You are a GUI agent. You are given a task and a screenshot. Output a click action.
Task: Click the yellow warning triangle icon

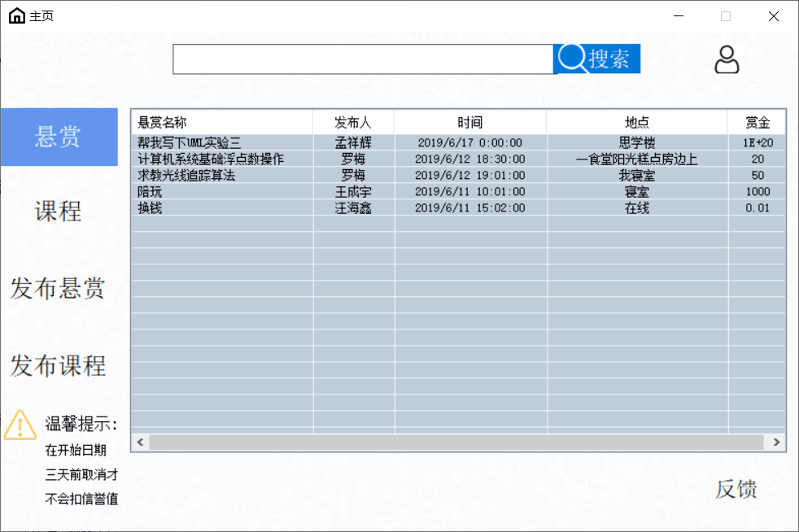click(x=20, y=425)
